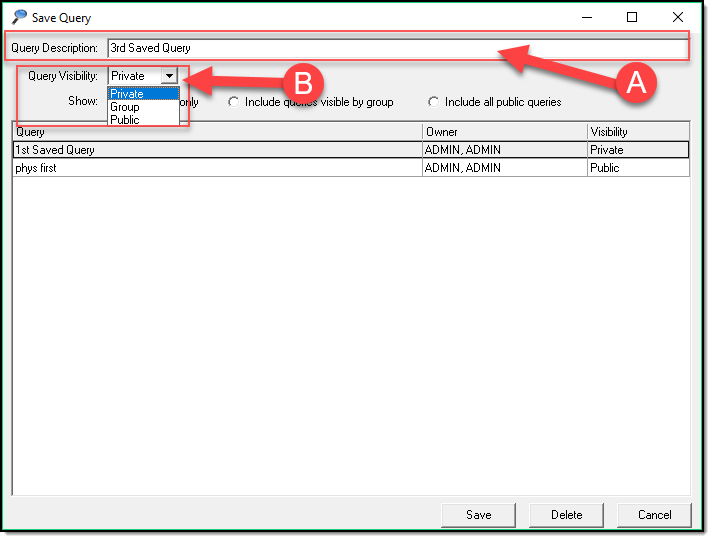Sort by the Query column header

216,132
